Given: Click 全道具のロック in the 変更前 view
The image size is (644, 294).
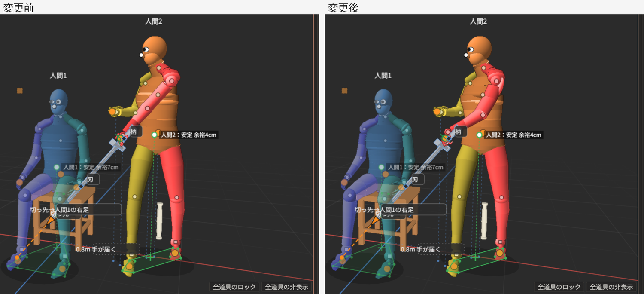Looking at the screenshot, I should tap(234, 287).
